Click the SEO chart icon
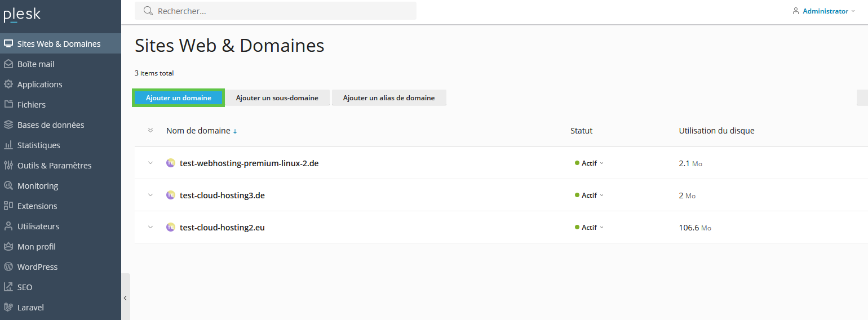868x320 pixels. pos(8,287)
